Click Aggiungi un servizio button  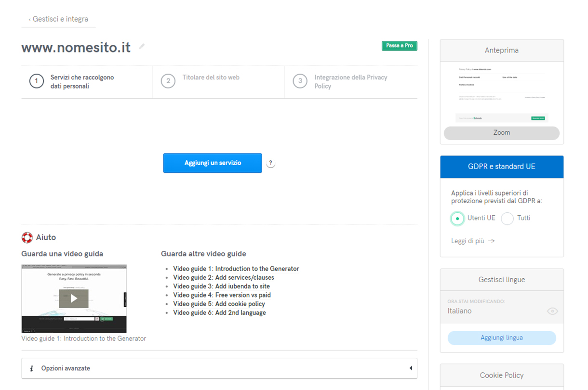(213, 163)
